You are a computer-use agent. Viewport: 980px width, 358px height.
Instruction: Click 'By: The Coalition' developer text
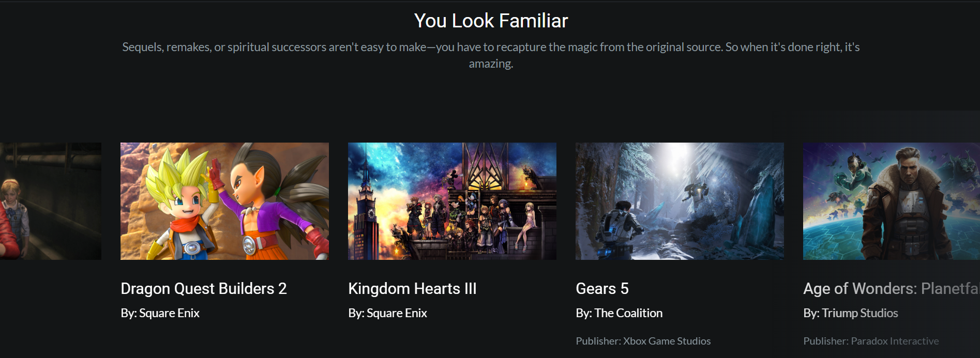(x=619, y=313)
